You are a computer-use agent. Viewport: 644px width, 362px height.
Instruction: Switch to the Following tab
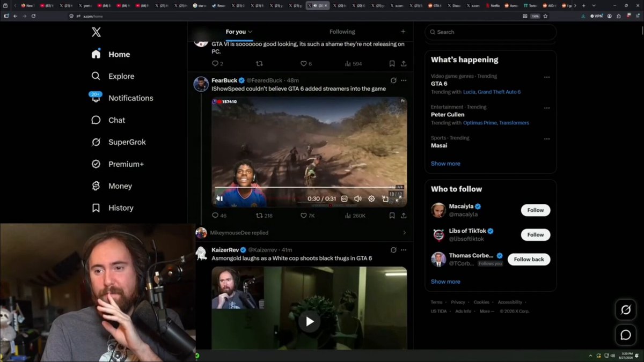[342, 32]
